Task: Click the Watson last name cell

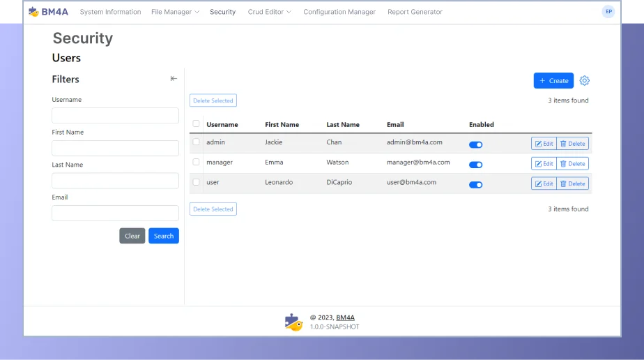Action: [337, 163]
